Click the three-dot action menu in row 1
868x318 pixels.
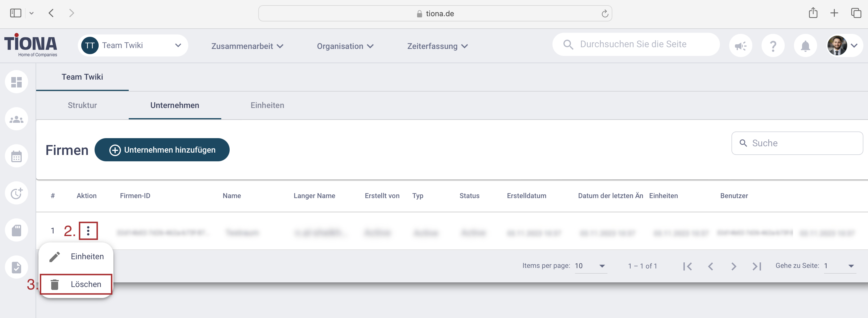point(88,231)
